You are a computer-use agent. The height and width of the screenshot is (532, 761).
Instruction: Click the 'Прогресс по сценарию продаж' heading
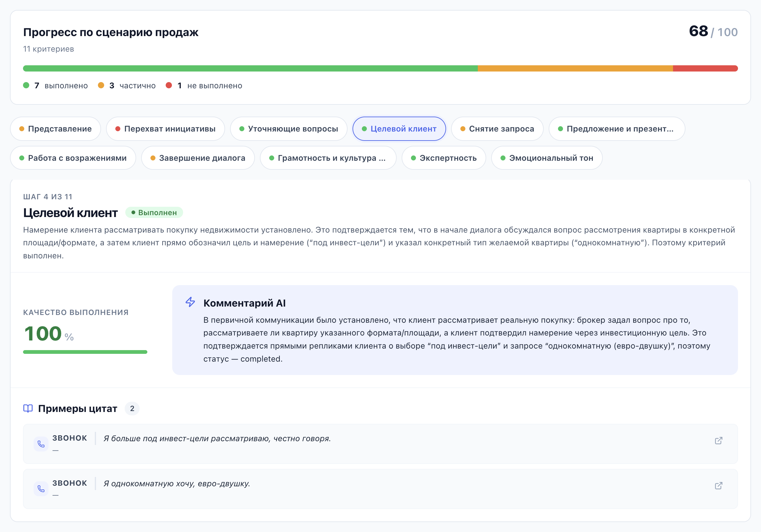111,32
